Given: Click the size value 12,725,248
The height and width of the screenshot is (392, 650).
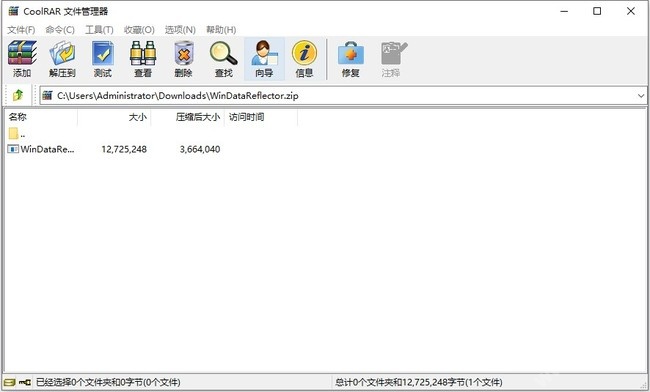Looking at the screenshot, I should (124, 149).
